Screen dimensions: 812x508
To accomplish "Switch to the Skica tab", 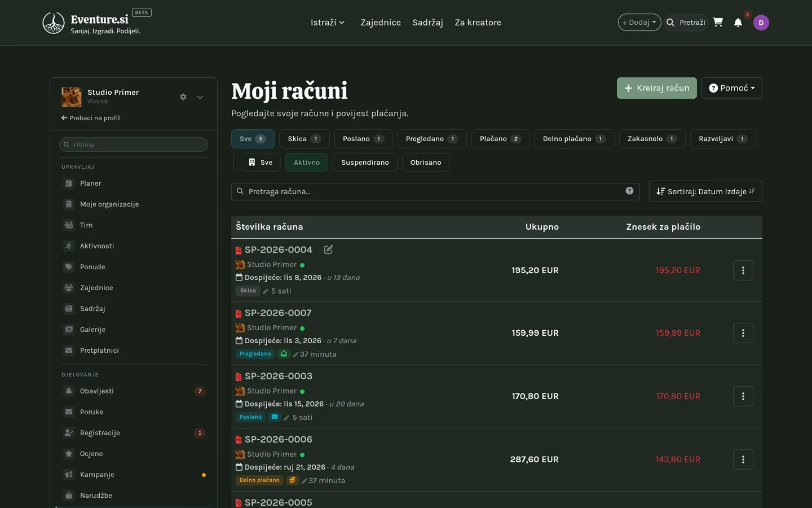I will 304,139.
